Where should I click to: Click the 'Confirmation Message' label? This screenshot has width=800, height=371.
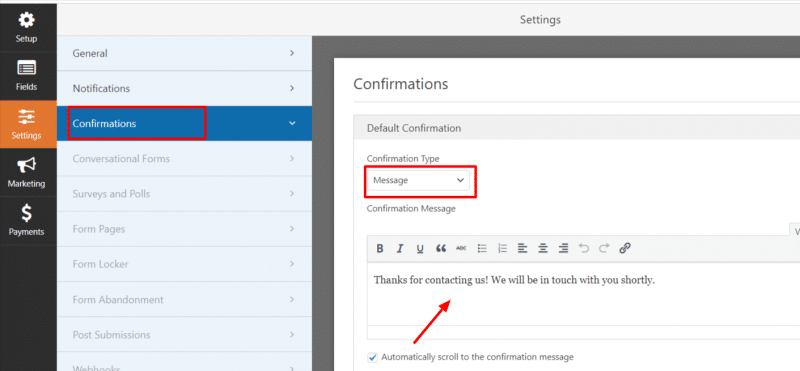point(411,208)
